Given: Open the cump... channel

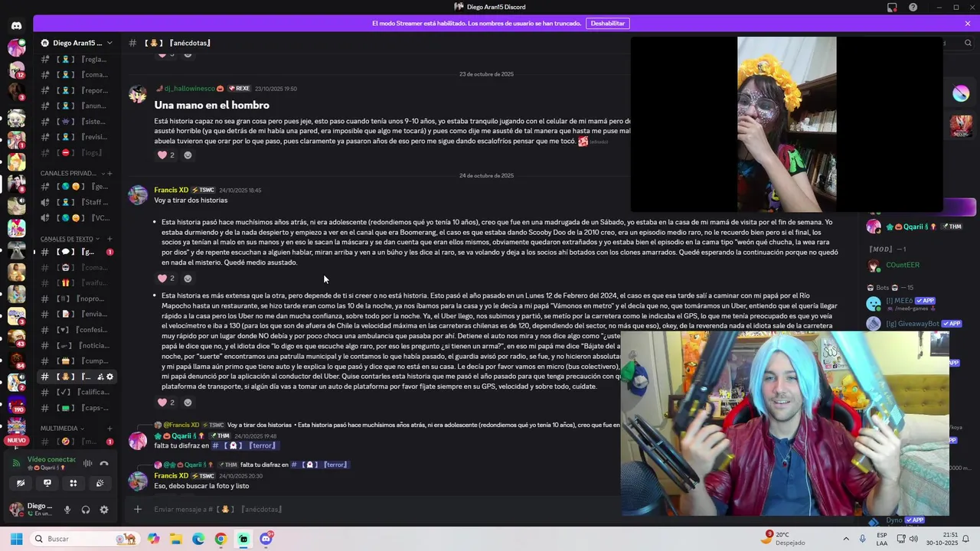Looking at the screenshot, I should point(77,361).
